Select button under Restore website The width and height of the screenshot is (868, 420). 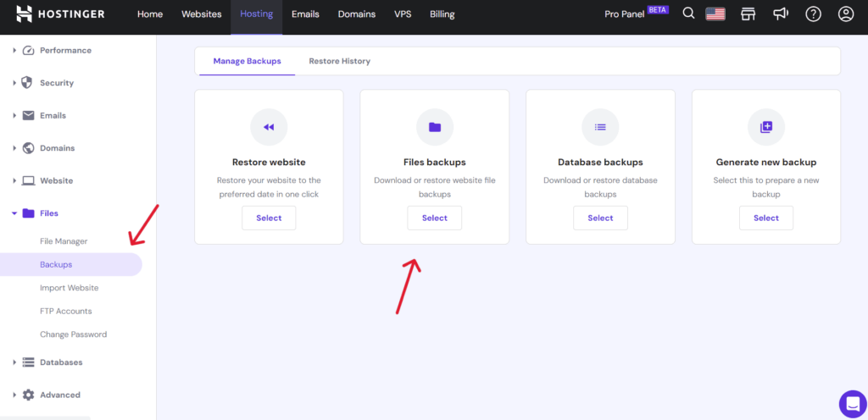[269, 218]
